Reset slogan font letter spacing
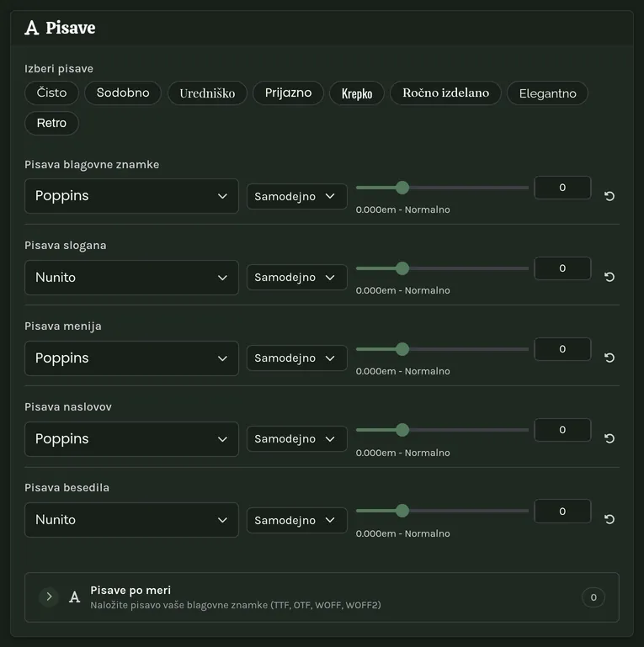This screenshot has width=644, height=647. [x=609, y=277]
